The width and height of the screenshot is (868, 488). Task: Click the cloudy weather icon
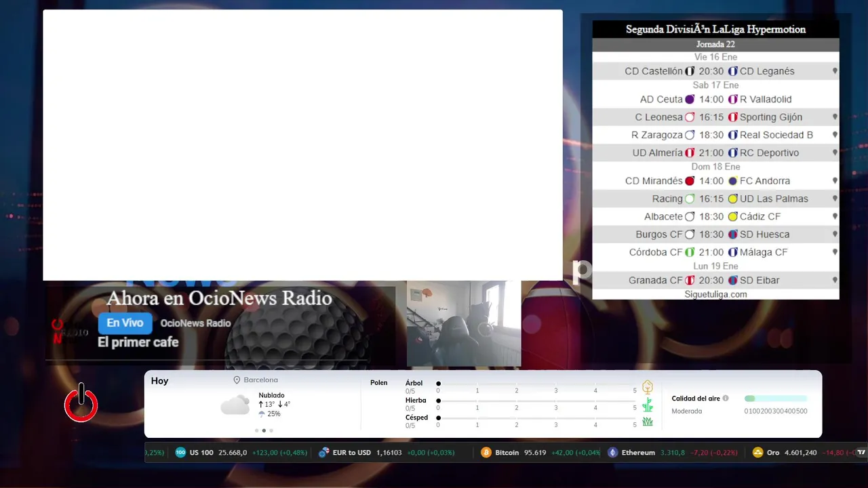[235, 405]
